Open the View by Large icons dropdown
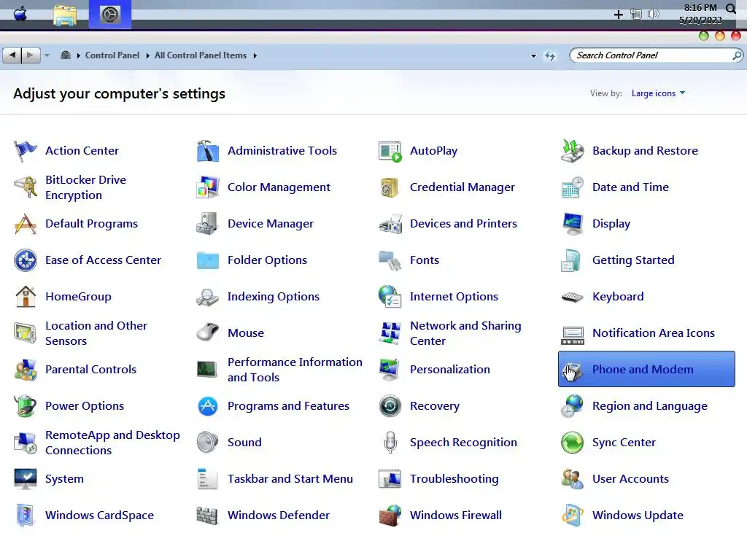This screenshot has width=747, height=560. click(659, 93)
